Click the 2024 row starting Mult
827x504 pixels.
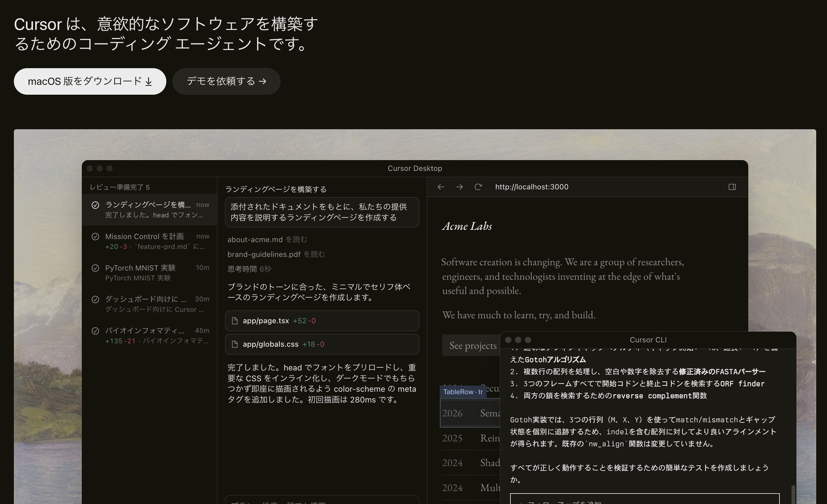471,488
